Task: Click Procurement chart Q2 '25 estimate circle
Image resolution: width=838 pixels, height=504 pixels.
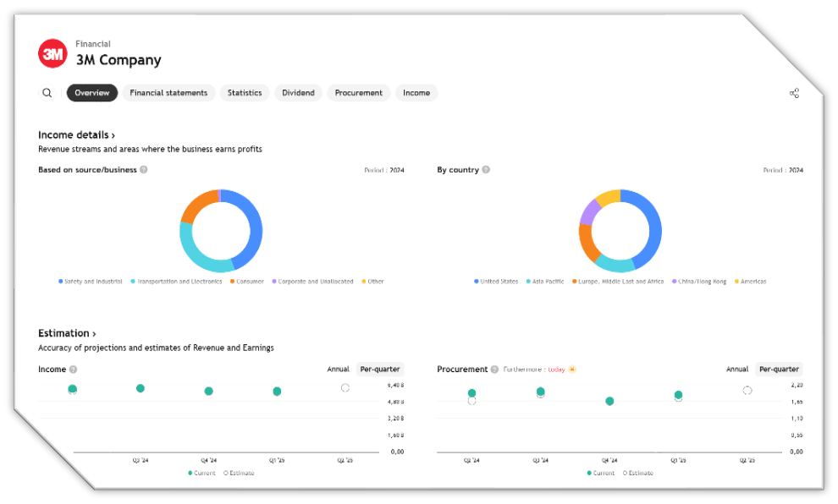Action: coord(747,391)
